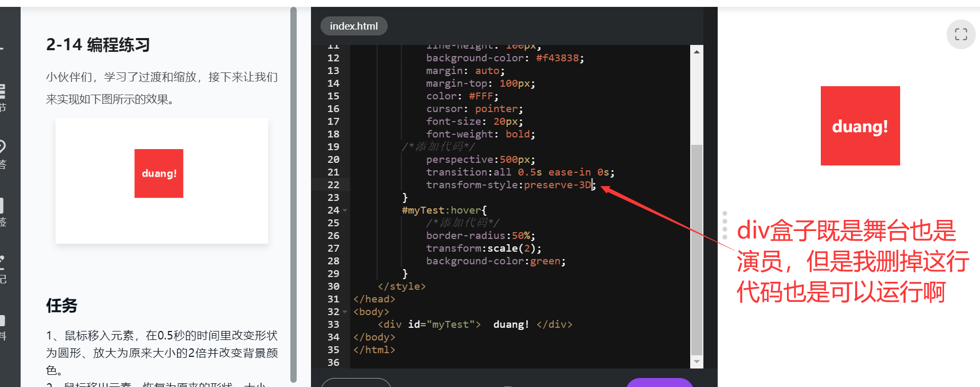Viewport: 980px width, 387px height.
Task: Place cursor on 'color: #FFF;' line
Action: coord(462,96)
